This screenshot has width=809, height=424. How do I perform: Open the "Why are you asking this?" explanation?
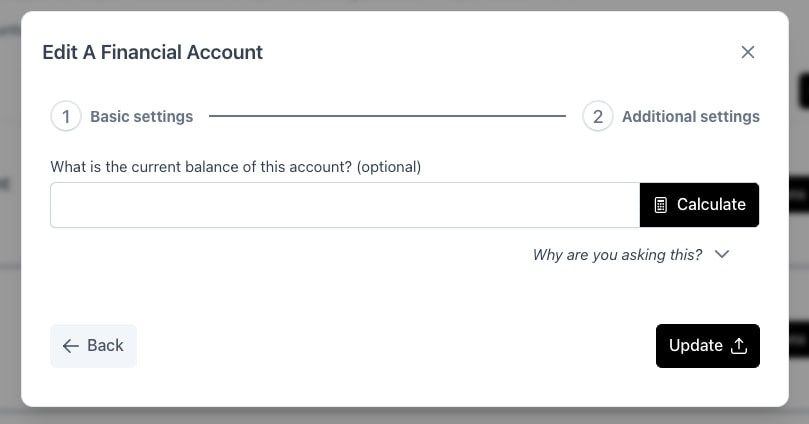click(x=618, y=255)
